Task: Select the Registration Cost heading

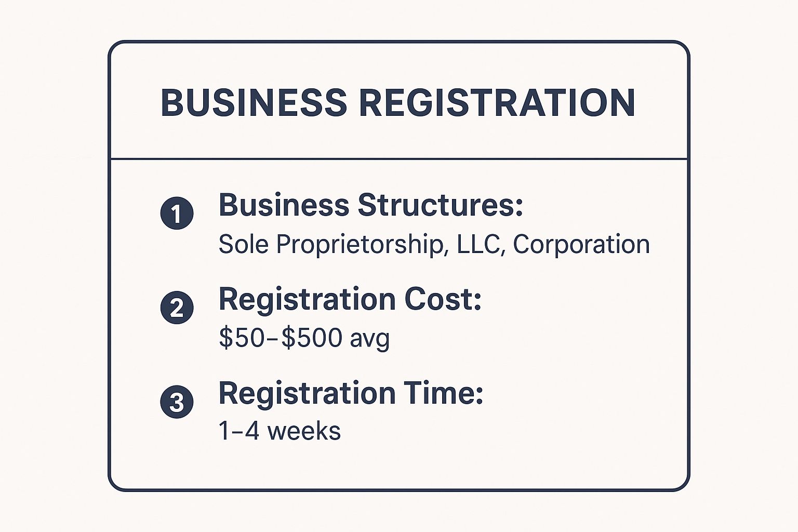Action: [x=350, y=299]
